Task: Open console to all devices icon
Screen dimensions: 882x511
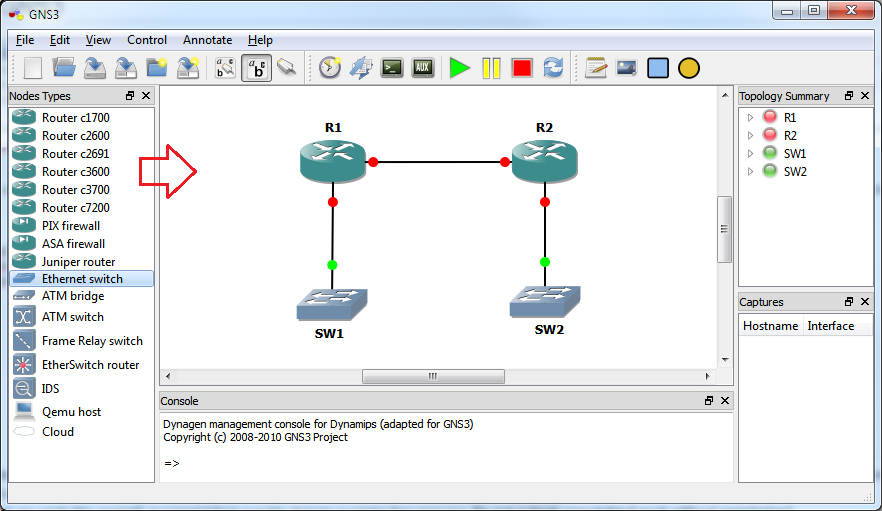Action: [x=392, y=68]
